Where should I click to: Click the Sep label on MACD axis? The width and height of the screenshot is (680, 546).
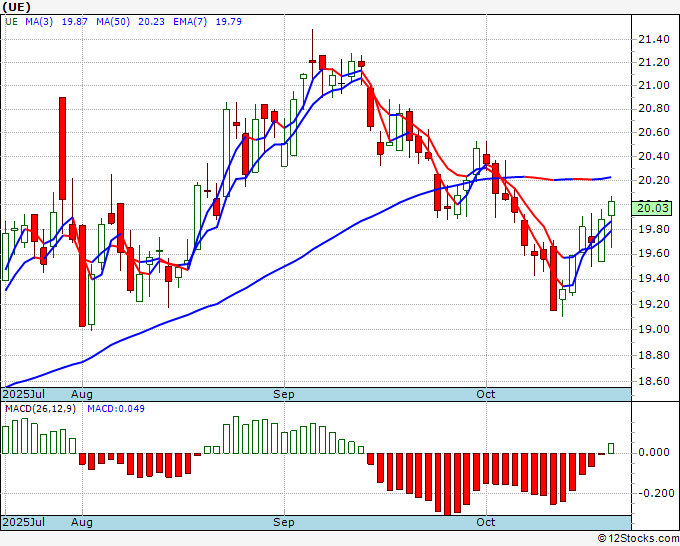click(284, 522)
